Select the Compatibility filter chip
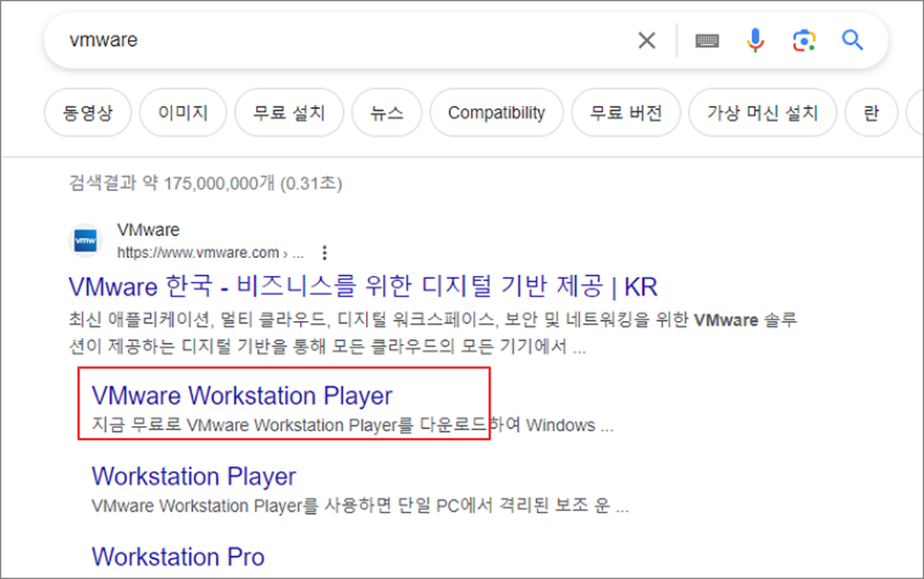Screen dimensions: 924x579 [497, 112]
